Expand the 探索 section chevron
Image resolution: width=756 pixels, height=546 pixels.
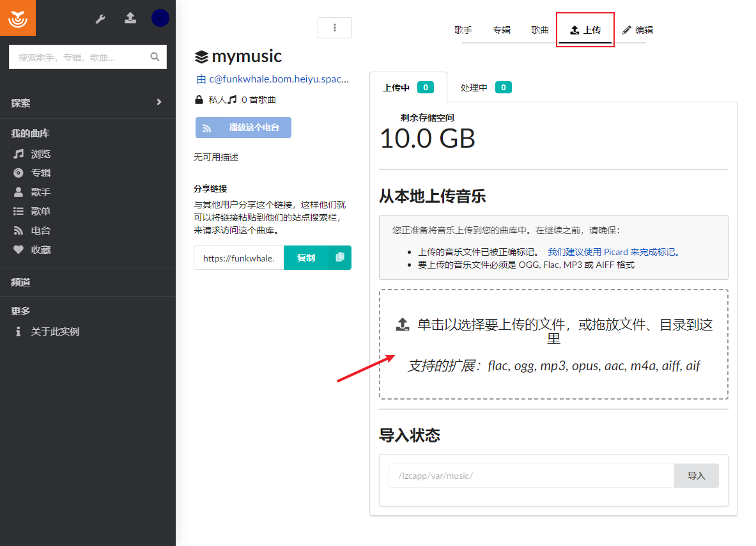coord(159,102)
